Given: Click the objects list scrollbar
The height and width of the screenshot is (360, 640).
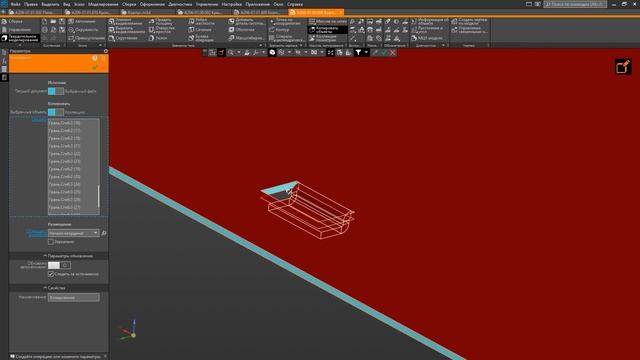Looking at the screenshot, I should coord(98,196).
